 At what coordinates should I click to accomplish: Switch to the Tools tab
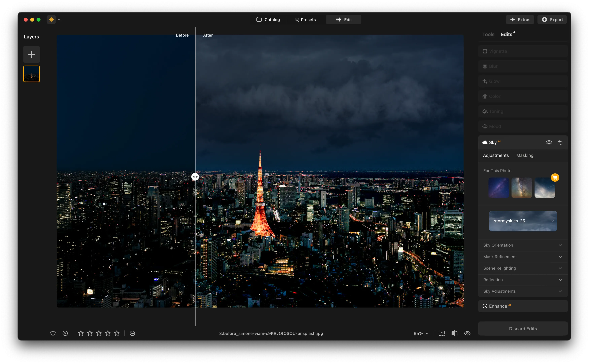click(x=488, y=34)
